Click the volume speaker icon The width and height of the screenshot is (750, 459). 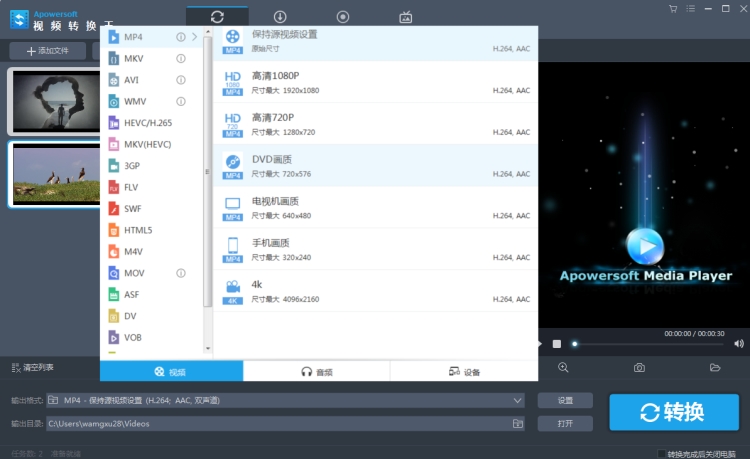point(739,344)
